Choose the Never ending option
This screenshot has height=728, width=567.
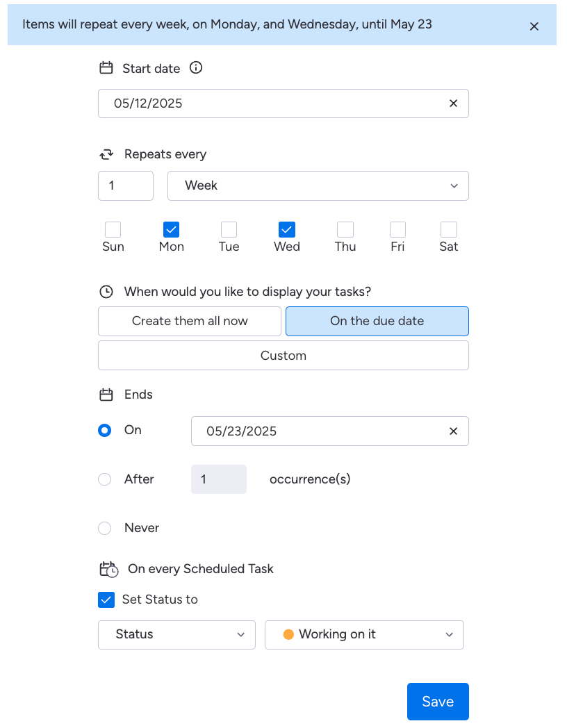tap(104, 528)
